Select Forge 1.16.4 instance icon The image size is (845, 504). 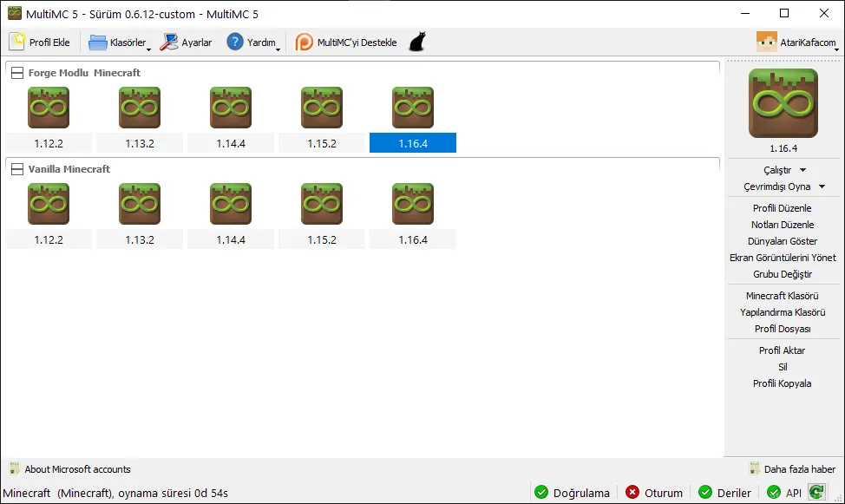[x=413, y=108]
